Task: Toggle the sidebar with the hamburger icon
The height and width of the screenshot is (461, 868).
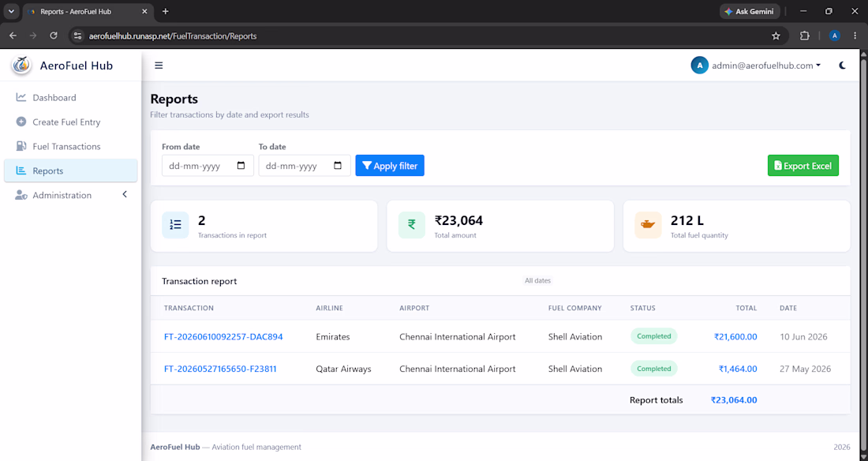Action: tap(159, 66)
